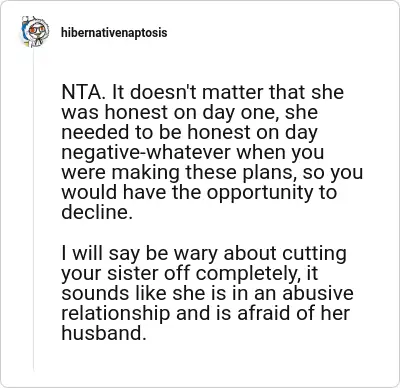Collapse the comment via vertical thread line
This screenshot has width=400, height=388.
tap(34, 210)
